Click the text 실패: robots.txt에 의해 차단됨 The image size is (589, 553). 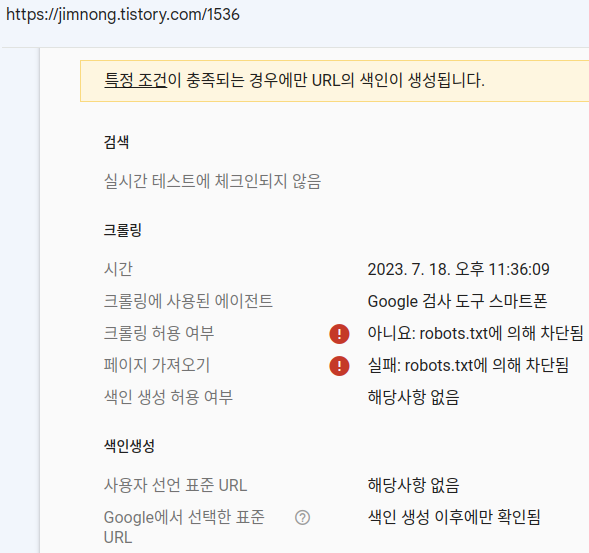(x=468, y=365)
